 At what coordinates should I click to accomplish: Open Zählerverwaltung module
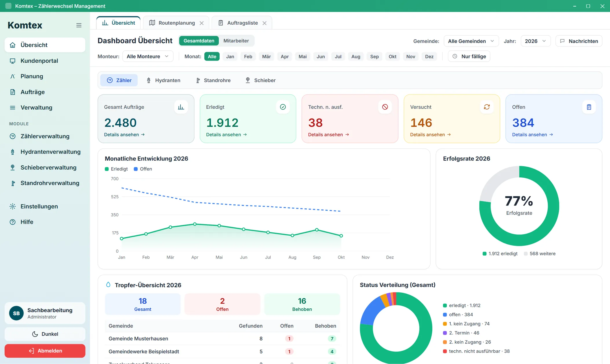click(45, 136)
